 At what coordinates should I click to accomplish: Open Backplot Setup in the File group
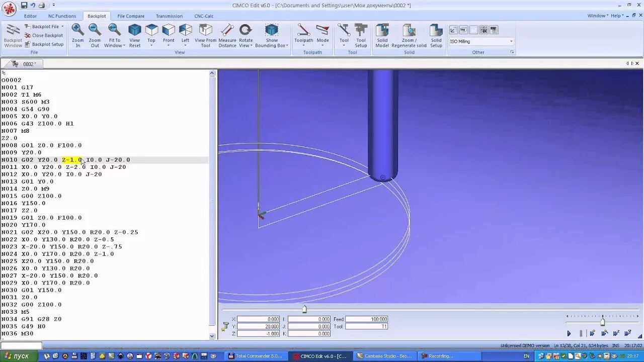point(44,44)
